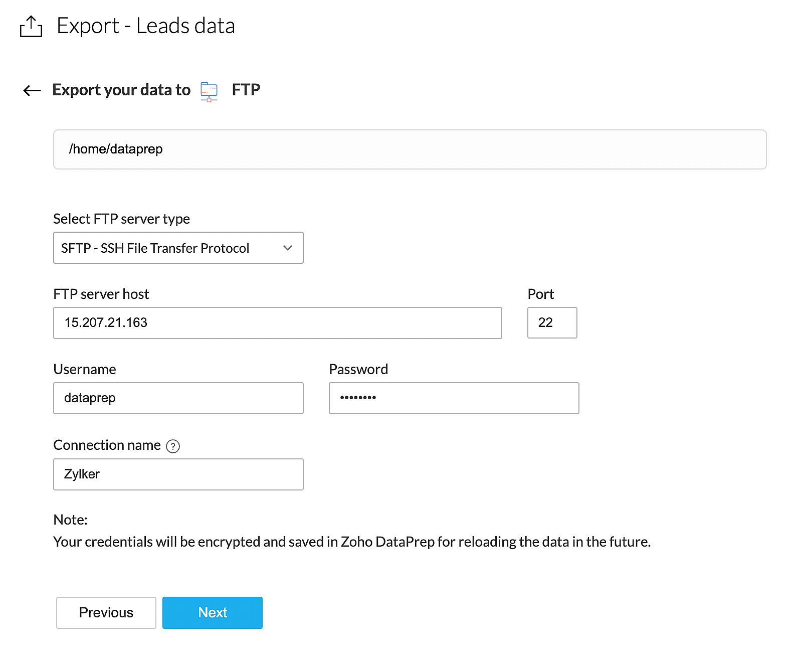Click the /home/dataprep path field

click(410, 149)
